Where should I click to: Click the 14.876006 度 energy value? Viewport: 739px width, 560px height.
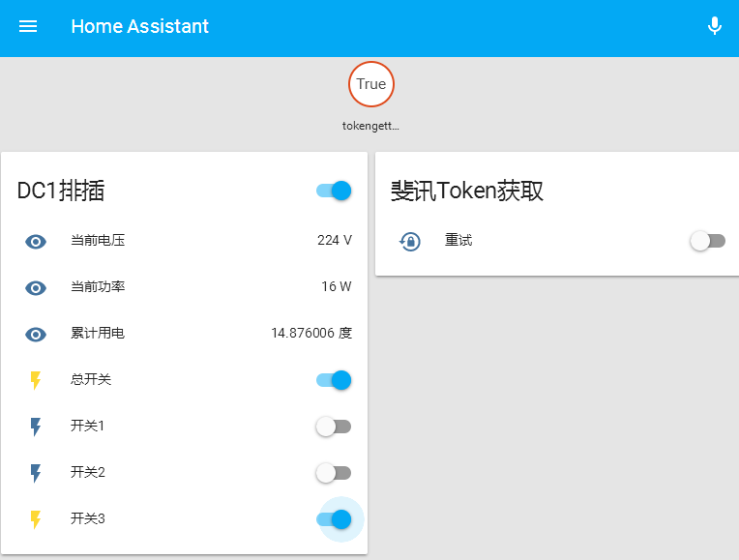pyautogui.click(x=311, y=334)
